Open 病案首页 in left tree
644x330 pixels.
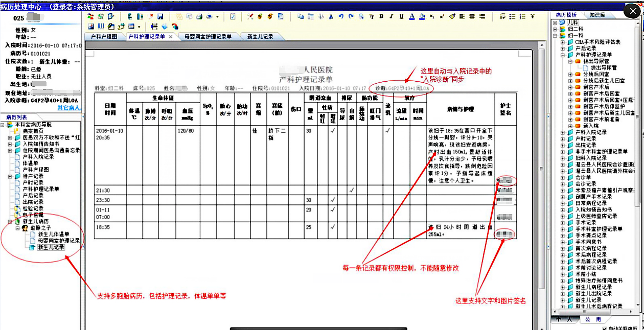tap(33, 131)
